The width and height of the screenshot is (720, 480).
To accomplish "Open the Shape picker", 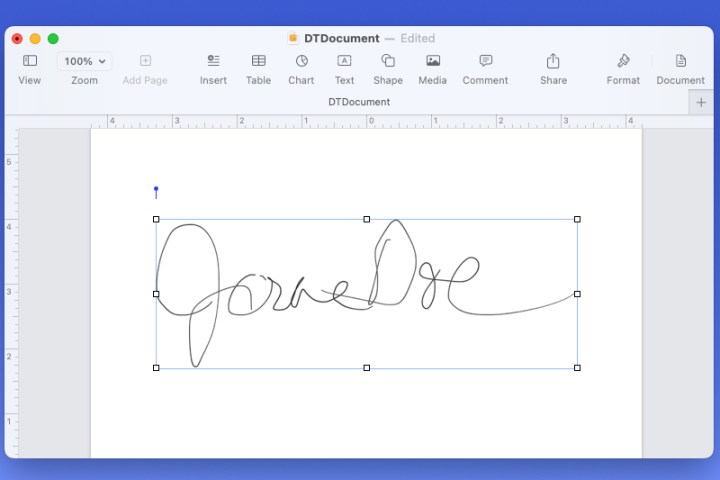I will 388,62.
